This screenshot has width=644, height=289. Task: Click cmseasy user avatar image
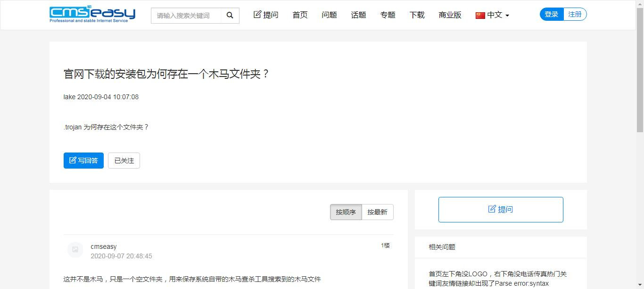point(75,250)
